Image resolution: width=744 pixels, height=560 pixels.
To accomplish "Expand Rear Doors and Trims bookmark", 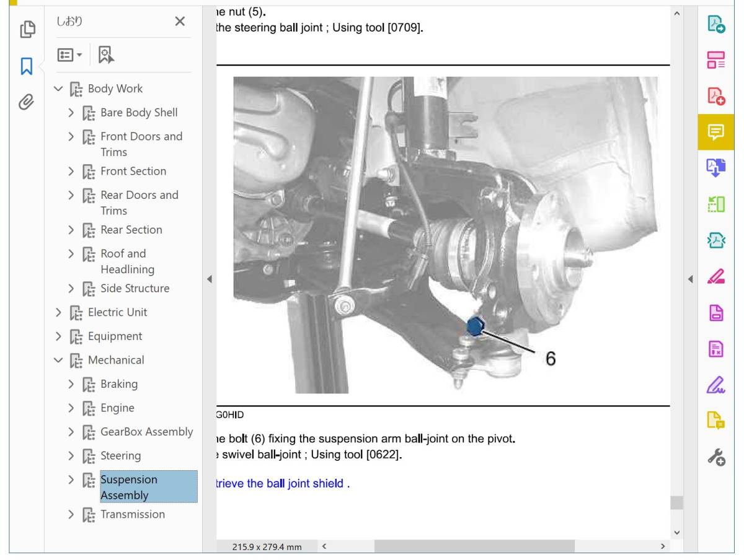I will tap(71, 195).
